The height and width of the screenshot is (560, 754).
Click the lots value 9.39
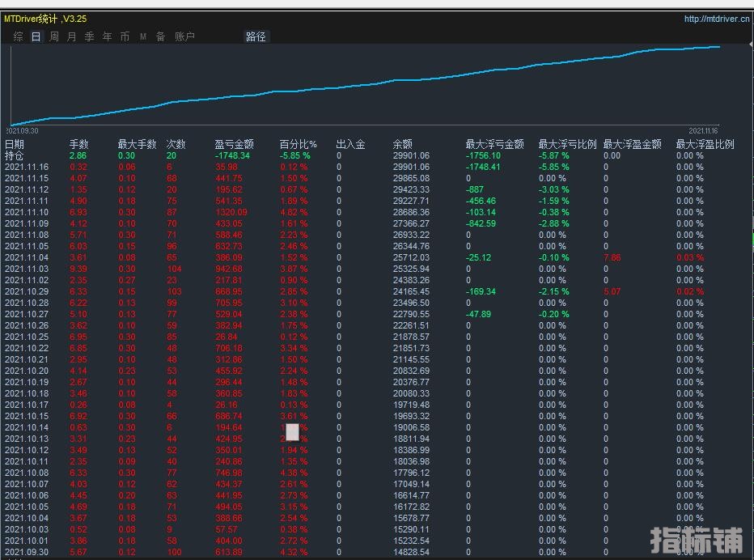click(78, 269)
